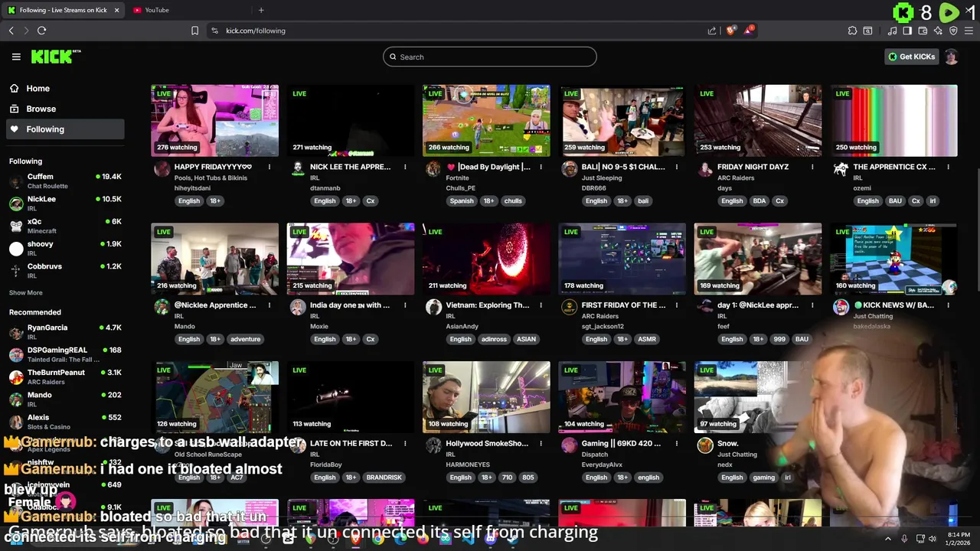Open NickLee channel in the sidebar
This screenshot has width=980, height=551.
pos(65,204)
